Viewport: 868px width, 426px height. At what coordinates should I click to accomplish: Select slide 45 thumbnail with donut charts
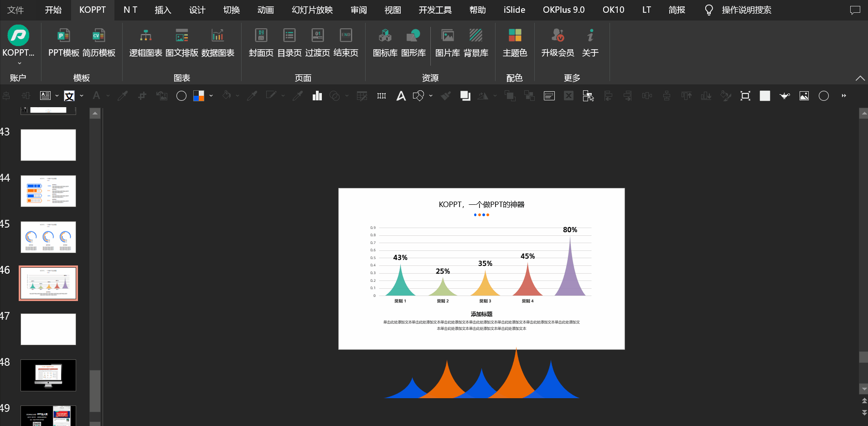tap(48, 237)
